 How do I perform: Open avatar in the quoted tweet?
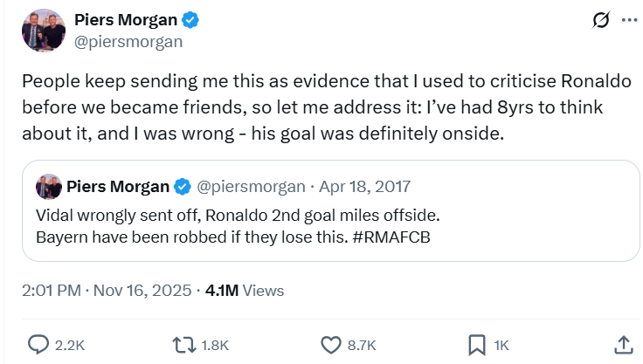click(48, 186)
